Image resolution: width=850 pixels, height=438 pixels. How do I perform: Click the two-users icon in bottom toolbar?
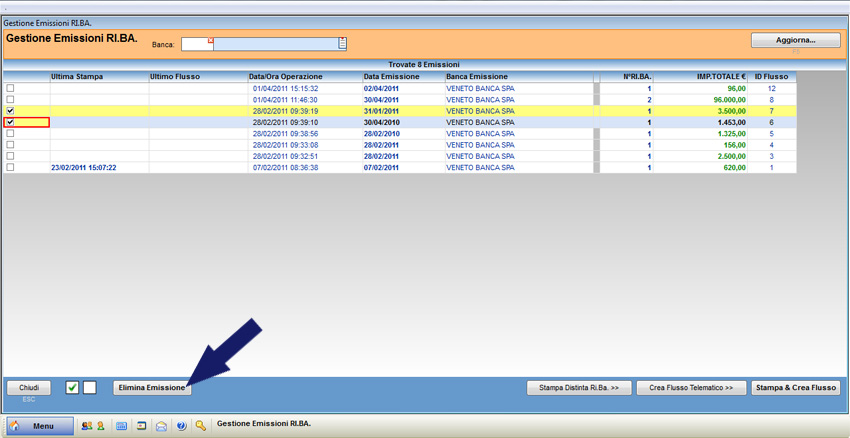[x=87, y=426]
